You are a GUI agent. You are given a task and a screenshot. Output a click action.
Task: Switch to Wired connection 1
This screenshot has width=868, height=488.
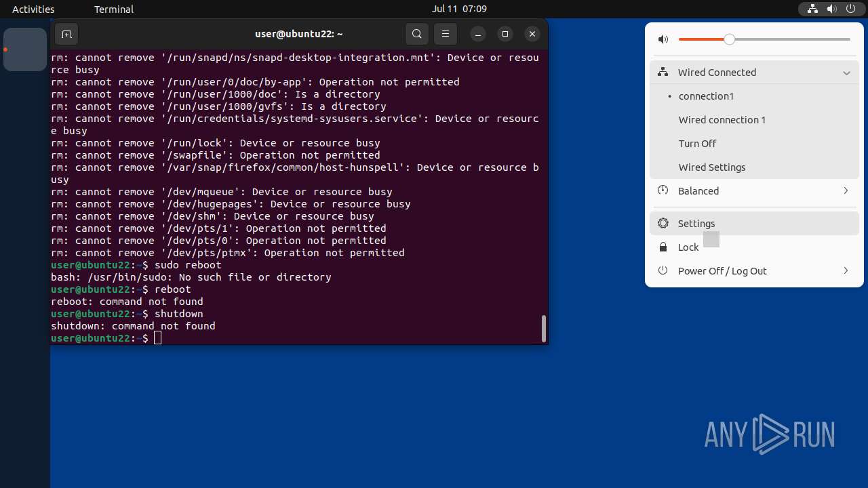[x=754, y=120]
